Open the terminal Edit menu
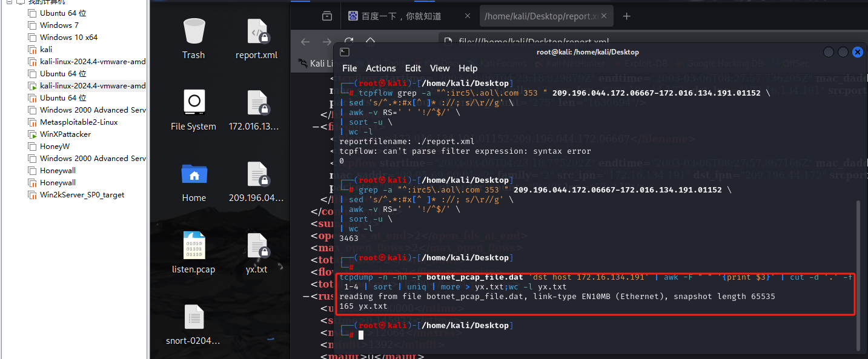This screenshot has width=868, height=359. pos(413,68)
